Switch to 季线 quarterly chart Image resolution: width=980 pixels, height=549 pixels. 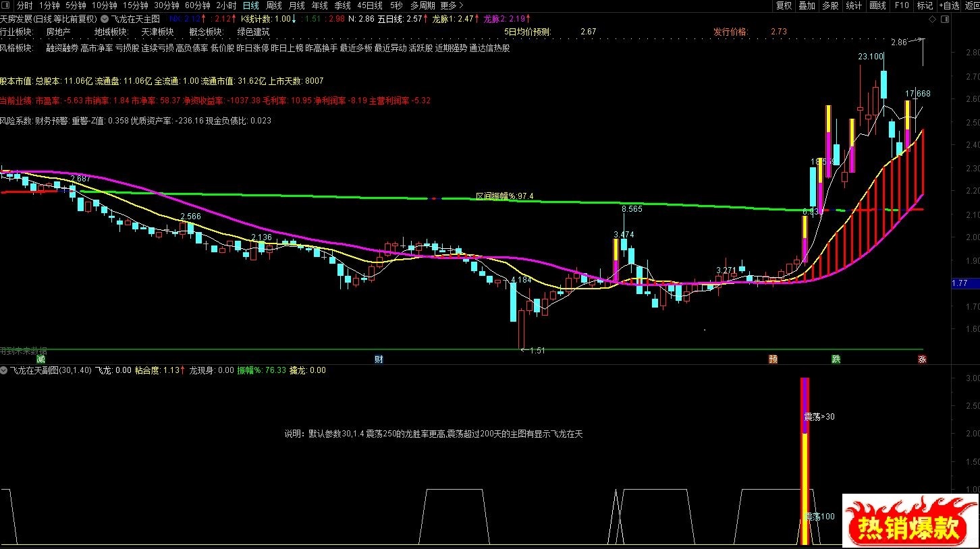coord(343,5)
